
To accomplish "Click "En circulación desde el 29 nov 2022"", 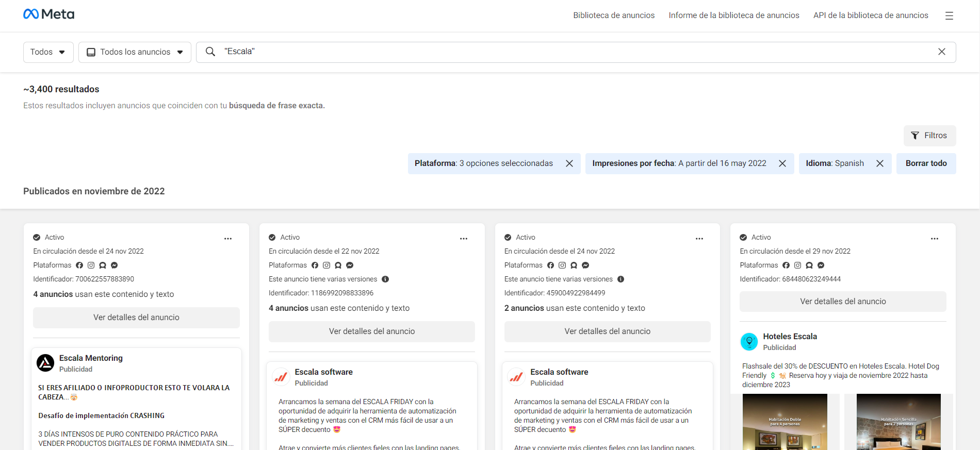I will (795, 251).
